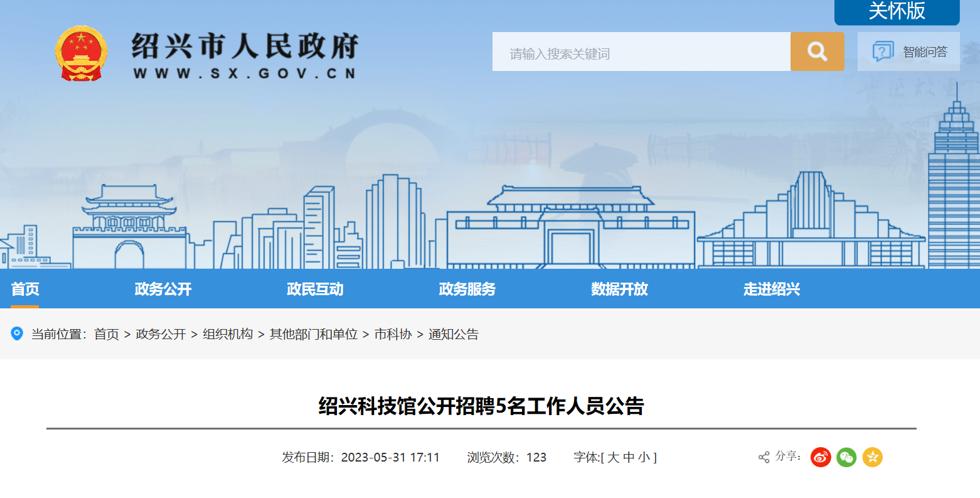
Task: Click the WWW.SX.GOV.CN site address text
Action: tap(245, 73)
